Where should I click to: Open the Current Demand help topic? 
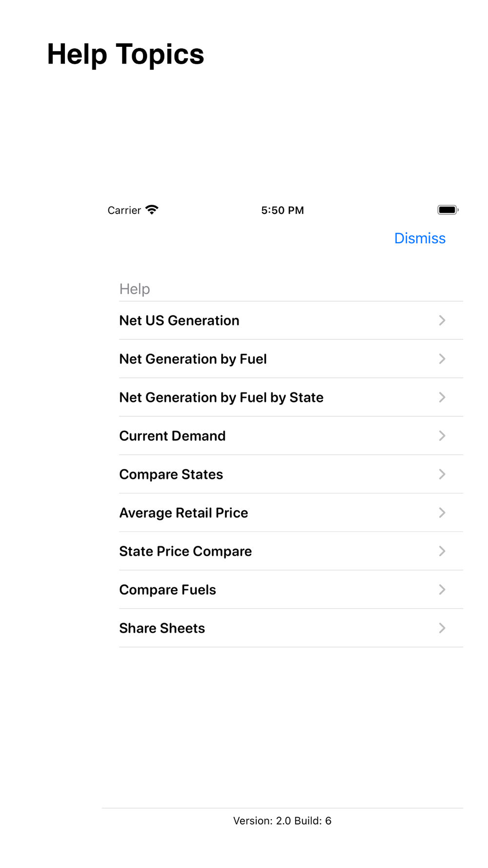click(x=173, y=436)
